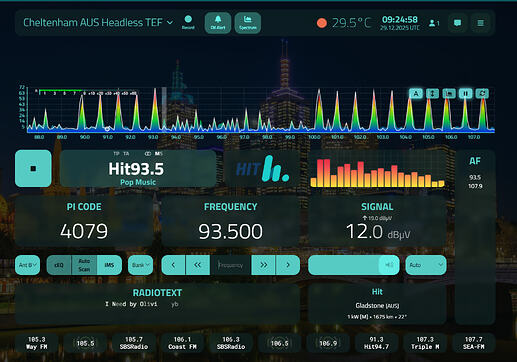Tune to preset 106.1 Coast FM
This screenshot has width=517, height=362.
[x=182, y=343]
